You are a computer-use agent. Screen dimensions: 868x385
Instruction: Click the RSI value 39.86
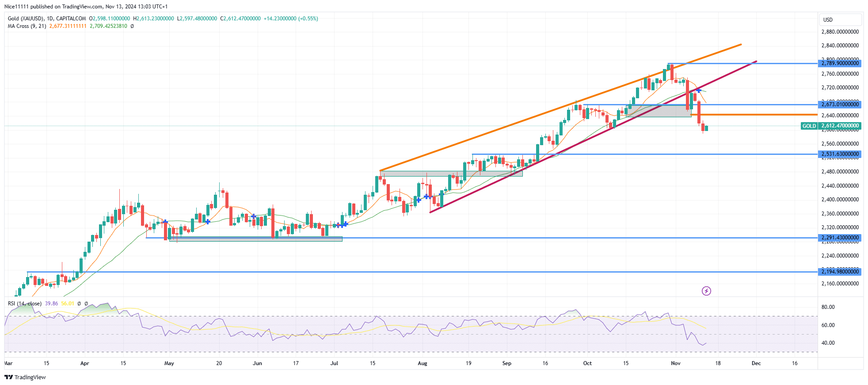[x=51, y=304]
